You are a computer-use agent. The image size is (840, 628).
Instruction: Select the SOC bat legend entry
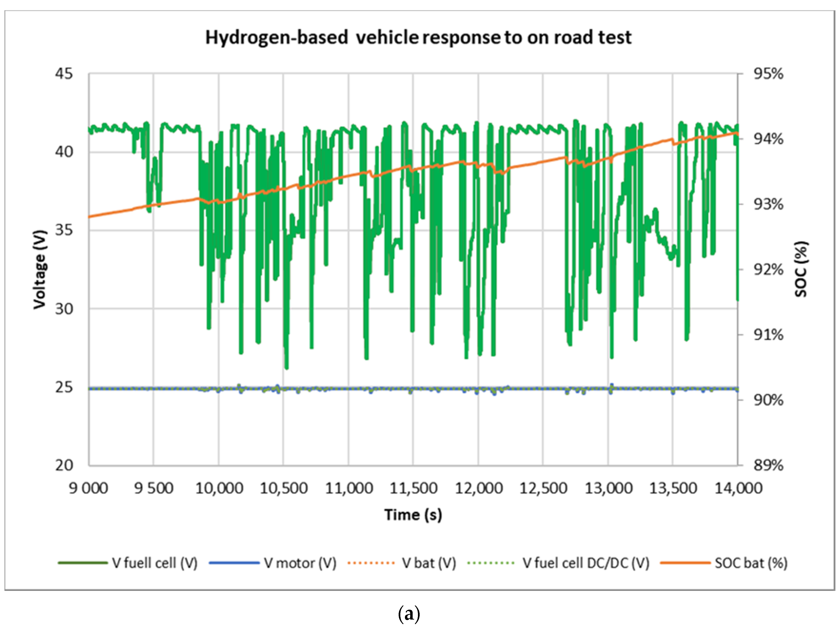click(751, 563)
